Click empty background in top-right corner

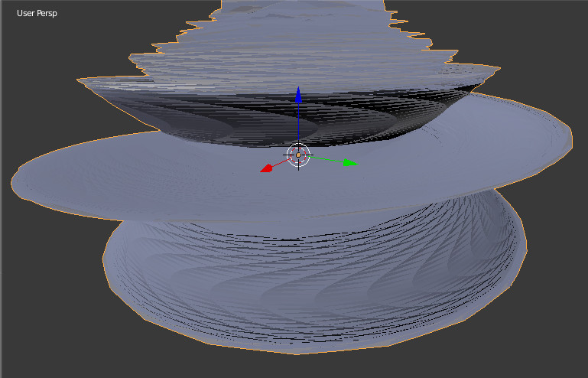(551, 31)
